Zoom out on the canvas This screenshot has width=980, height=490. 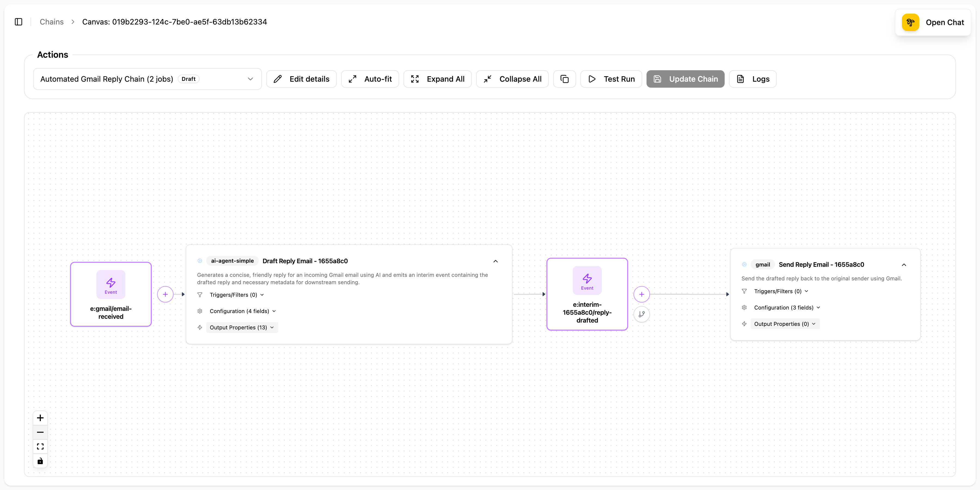40,432
